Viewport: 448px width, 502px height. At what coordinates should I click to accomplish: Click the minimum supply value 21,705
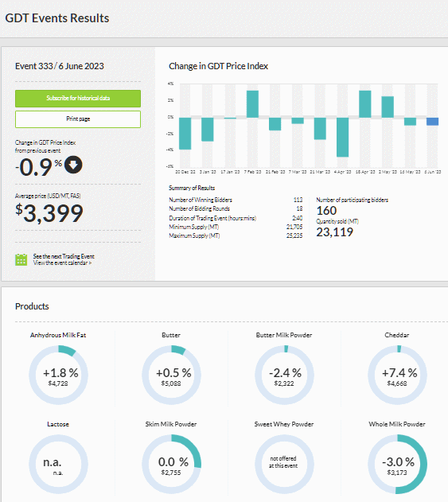[x=294, y=227]
